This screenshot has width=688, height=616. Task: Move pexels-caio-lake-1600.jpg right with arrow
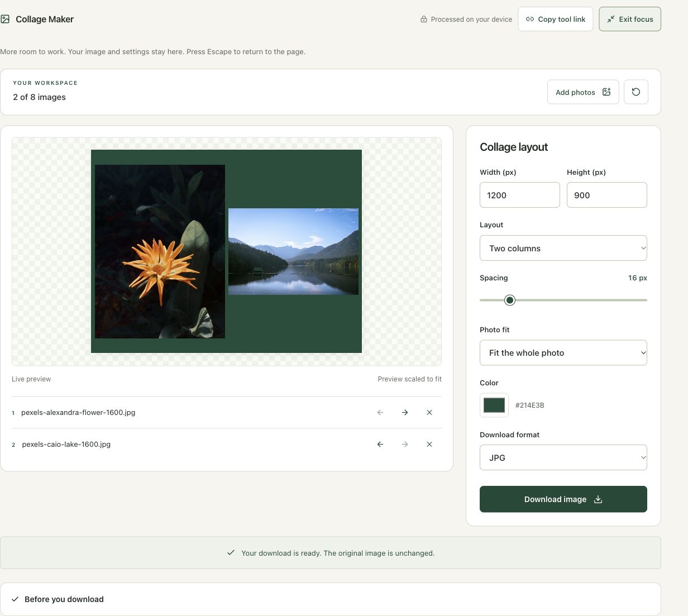405,445
